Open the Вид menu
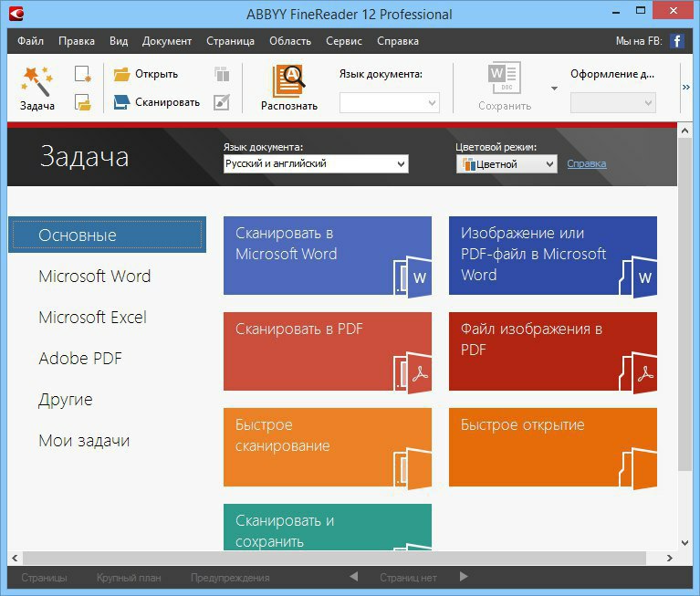 pos(119,41)
